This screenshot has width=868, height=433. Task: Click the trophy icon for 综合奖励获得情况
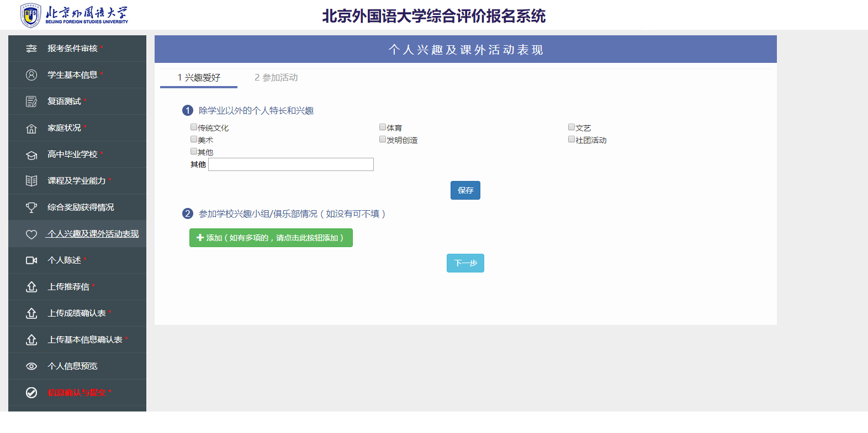tap(31, 207)
